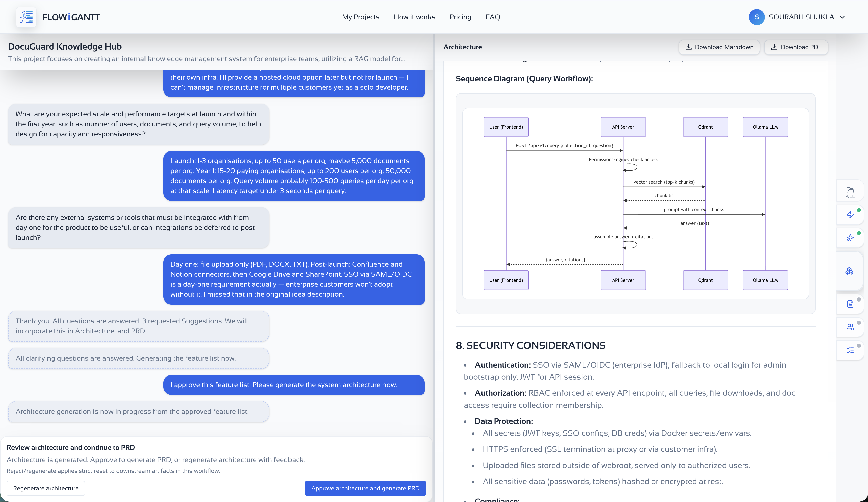This screenshot has width=868, height=502.
Task: Expand the SOURABH SHUKLA account dropdown chevron
Action: click(x=843, y=17)
